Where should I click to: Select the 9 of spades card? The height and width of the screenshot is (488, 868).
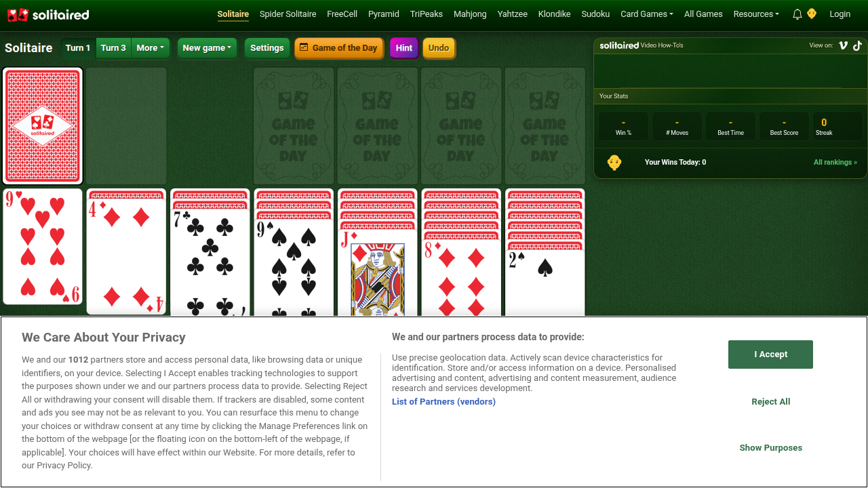pos(294,267)
